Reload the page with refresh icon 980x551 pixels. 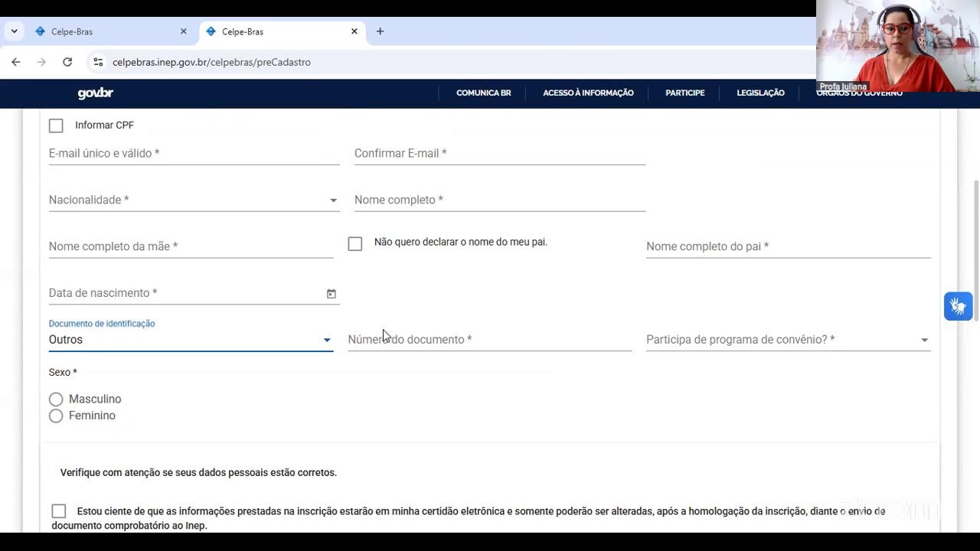(67, 62)
